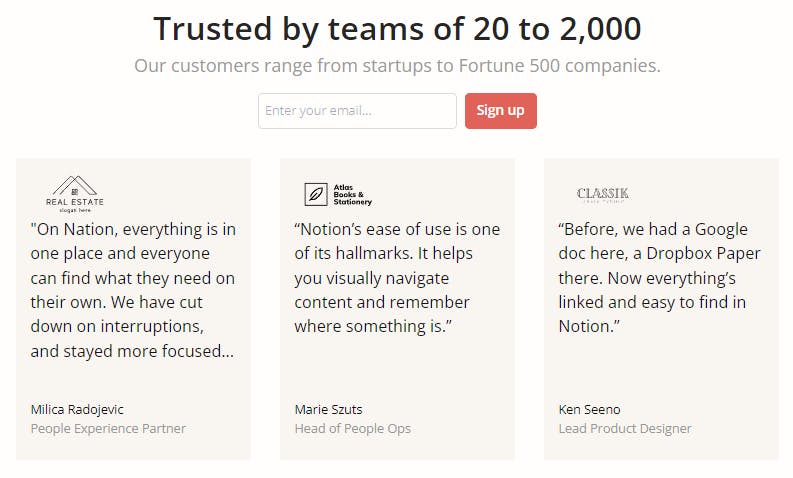793x478 pixels.
Task: Click the Classik logo
Action: (603, 194)
